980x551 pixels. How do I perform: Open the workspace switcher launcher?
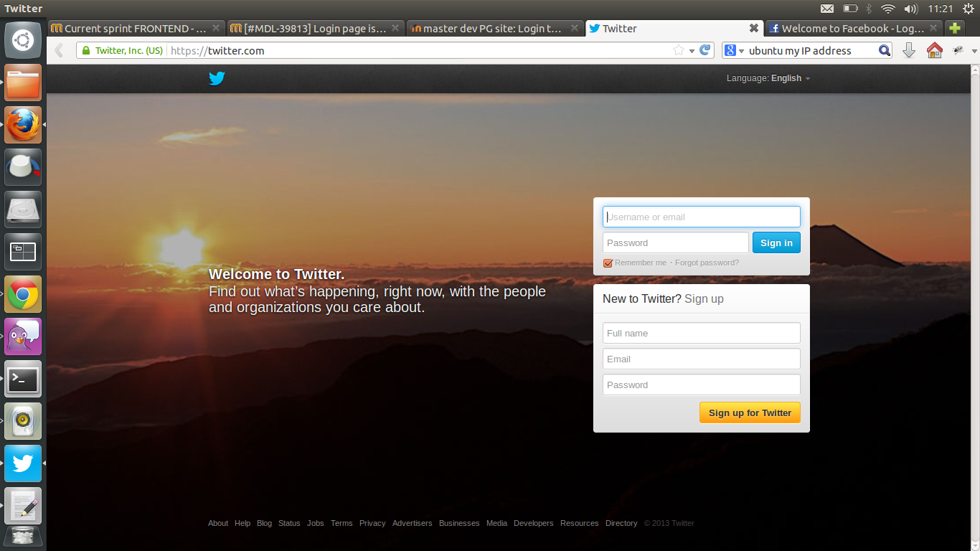23,252
